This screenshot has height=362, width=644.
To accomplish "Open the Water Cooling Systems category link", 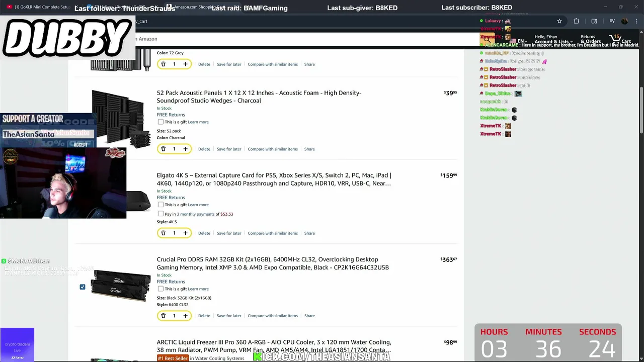I will click(x=219, y=358).
